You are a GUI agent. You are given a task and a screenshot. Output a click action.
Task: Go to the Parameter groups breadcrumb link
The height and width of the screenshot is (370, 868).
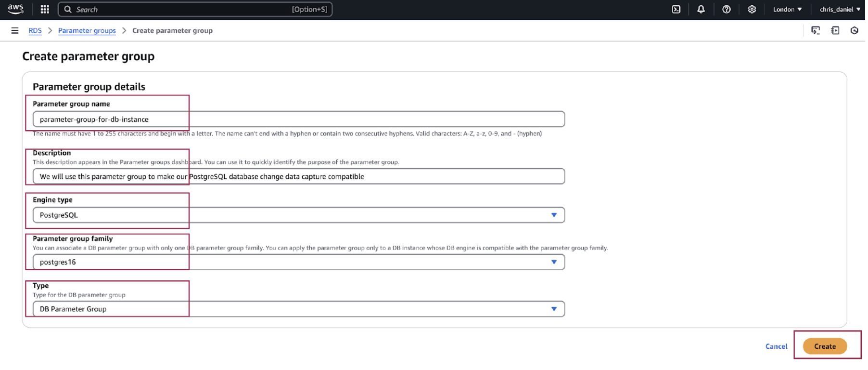pos(87,30)
